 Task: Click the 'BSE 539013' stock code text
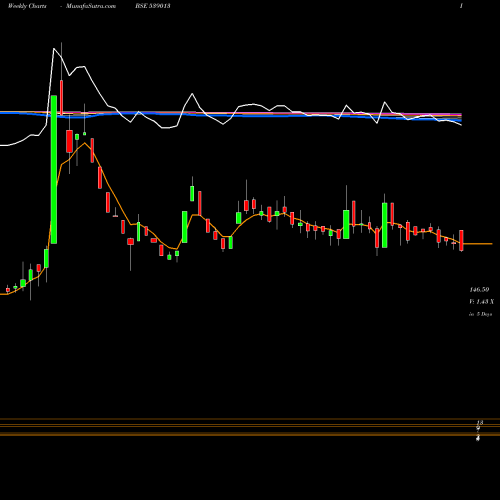coord(153,6)
